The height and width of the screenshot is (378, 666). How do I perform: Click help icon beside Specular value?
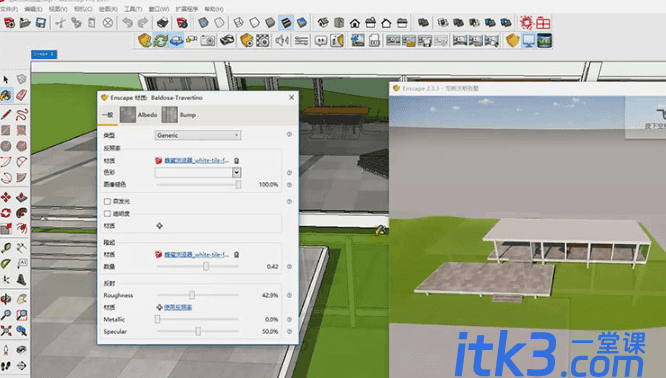[x=289, y=331]
